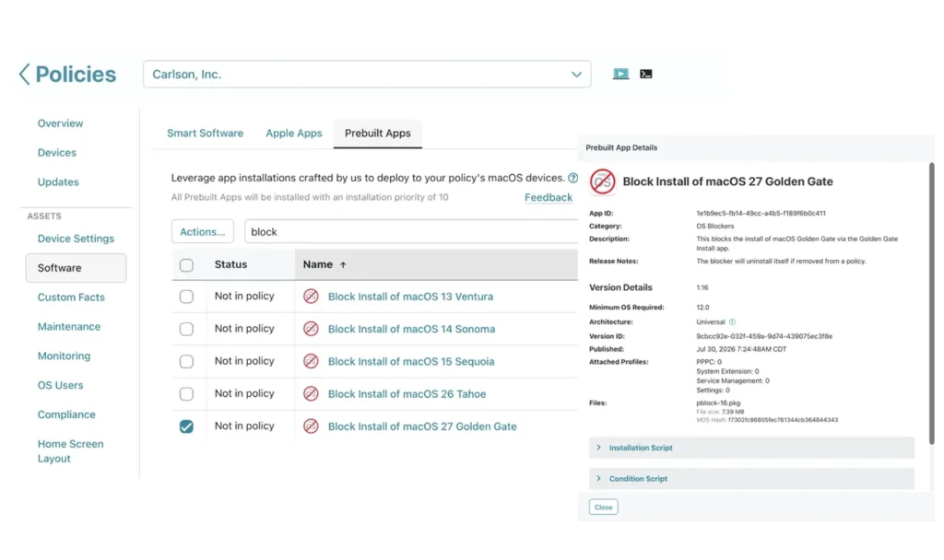Click info icon next to Universal architecture
Screen dimensions: 944x560
coord(732,321)
